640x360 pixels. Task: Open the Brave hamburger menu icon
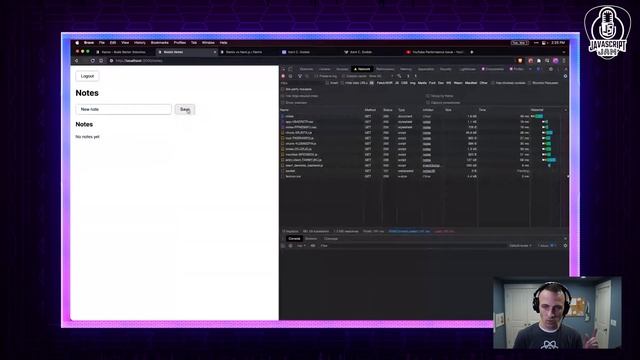[564, 60]
